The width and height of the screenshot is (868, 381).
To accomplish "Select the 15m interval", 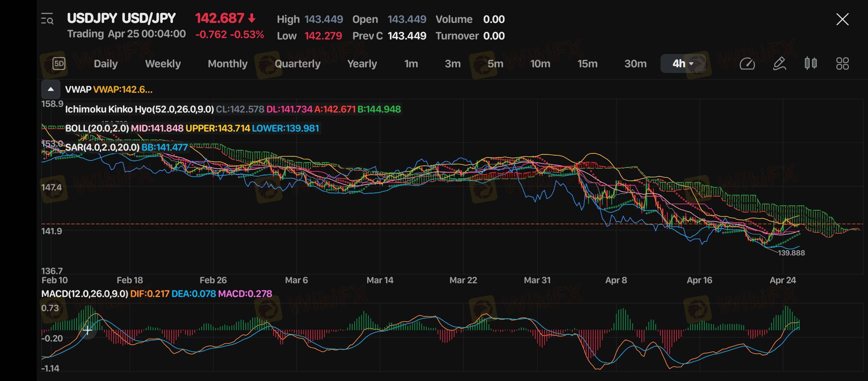I will 587,64.
